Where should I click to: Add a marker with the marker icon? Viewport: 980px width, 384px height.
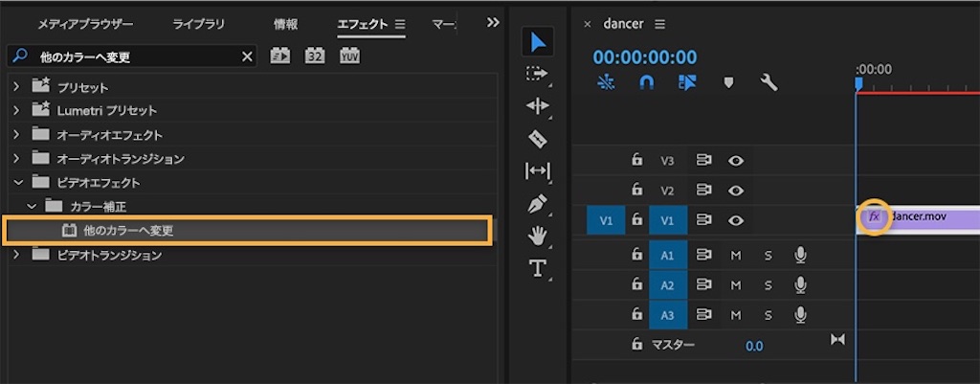click(728, 82)
